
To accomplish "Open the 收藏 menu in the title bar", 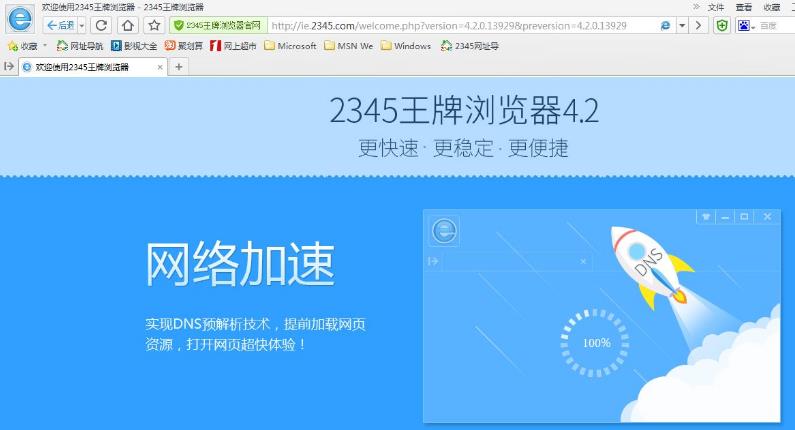I will click(772, 7).
